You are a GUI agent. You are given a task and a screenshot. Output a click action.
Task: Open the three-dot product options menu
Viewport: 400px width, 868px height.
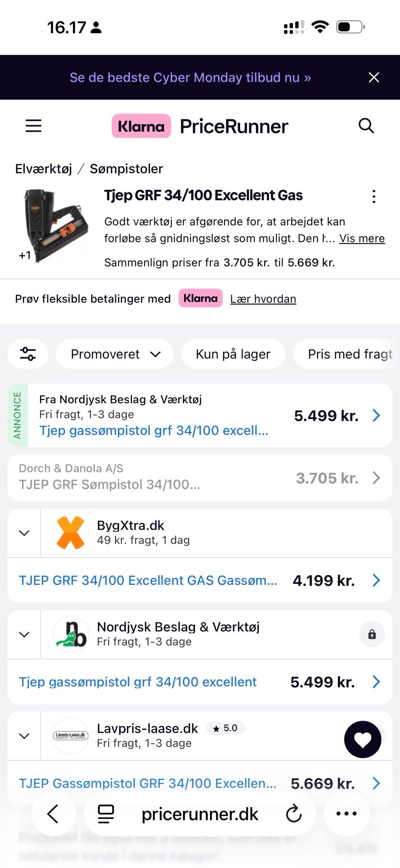[374, 196]
